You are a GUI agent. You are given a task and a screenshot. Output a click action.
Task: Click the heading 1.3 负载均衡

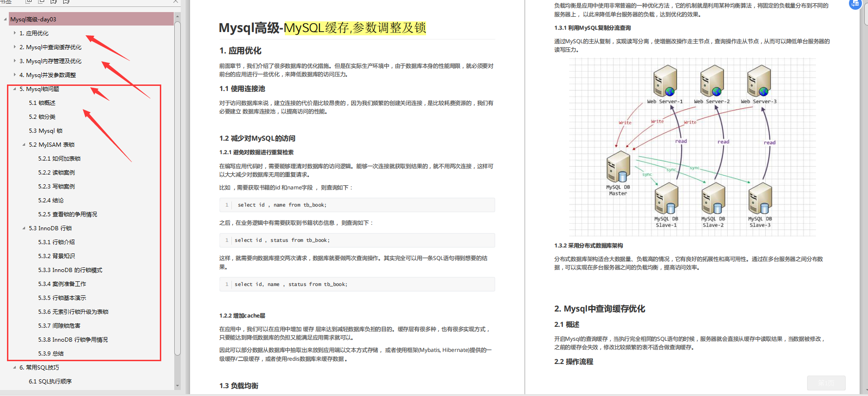point(239,386)
